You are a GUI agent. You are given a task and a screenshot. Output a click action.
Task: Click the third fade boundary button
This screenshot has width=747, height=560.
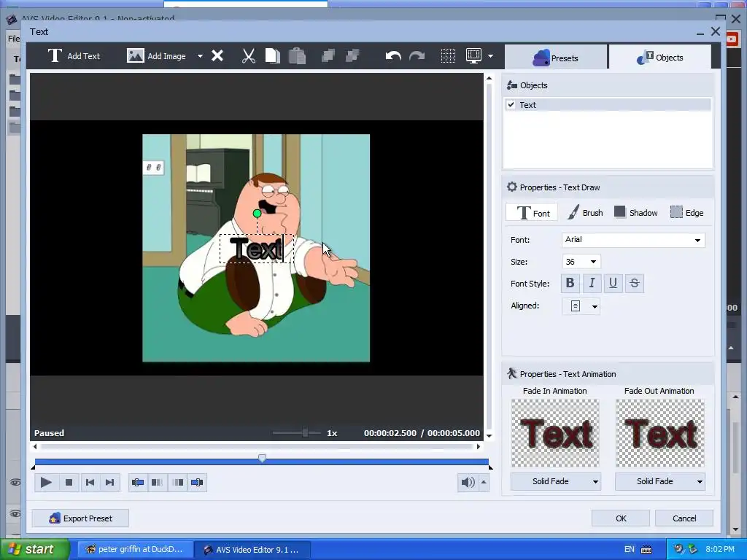click(x=177, y=483)
